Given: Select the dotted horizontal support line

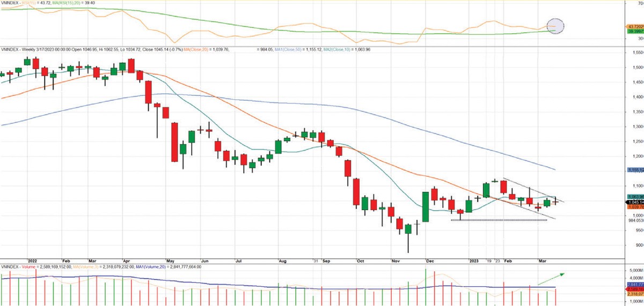Looking at the screenshot, I should (499, 220).
